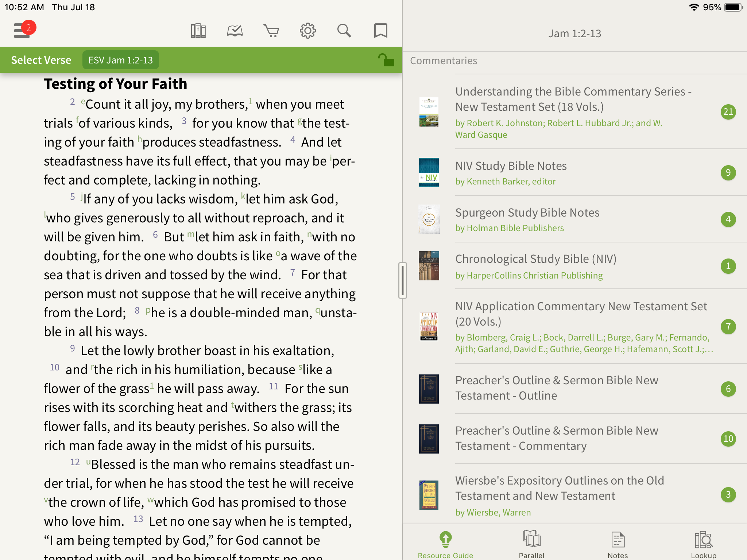Image resolution: width=747 pixels, height=560 pixels.
Task: Tap the 10 results badge for Preacher's Commentary
Action: point(728,439)
